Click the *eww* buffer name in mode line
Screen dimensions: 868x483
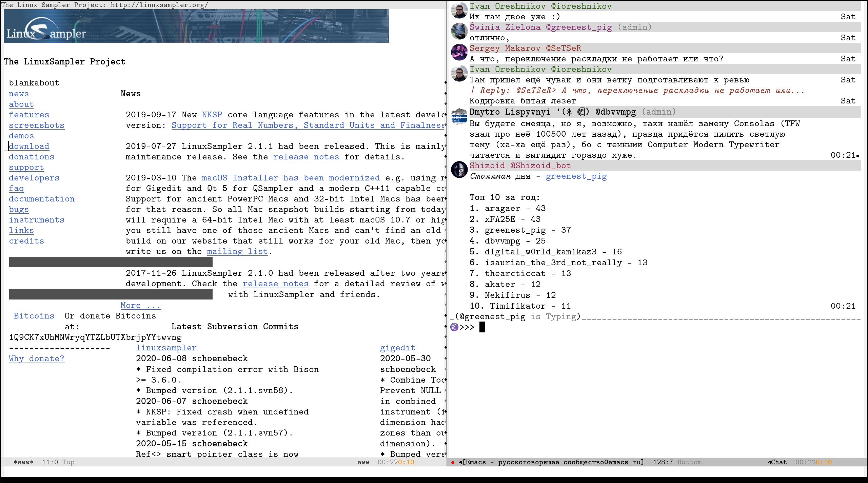[x=23, y=462]
